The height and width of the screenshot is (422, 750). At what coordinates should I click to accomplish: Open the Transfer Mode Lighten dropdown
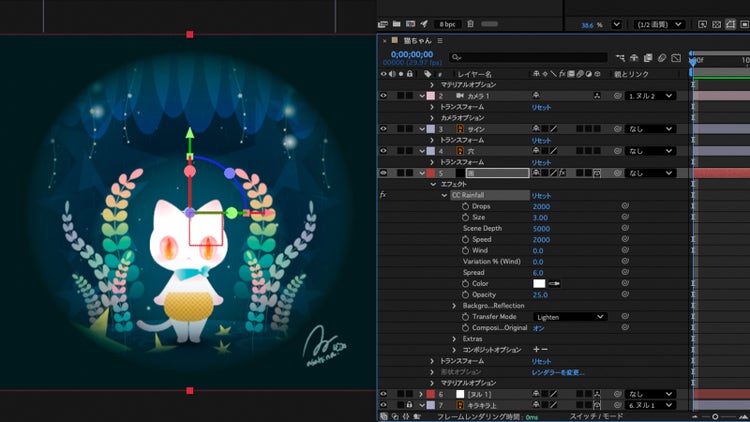coord(570,317)
